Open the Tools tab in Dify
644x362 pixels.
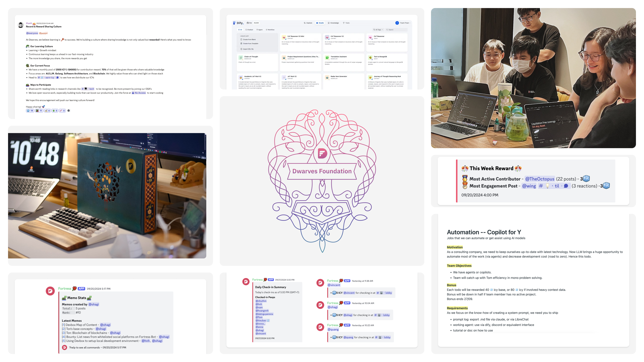[346, 23]
